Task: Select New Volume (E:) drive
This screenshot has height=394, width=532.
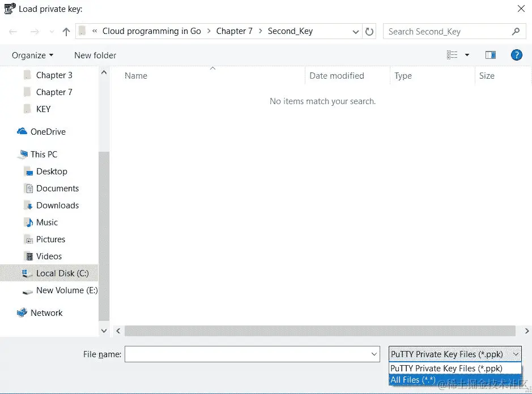Action: [x=67, y=290]
